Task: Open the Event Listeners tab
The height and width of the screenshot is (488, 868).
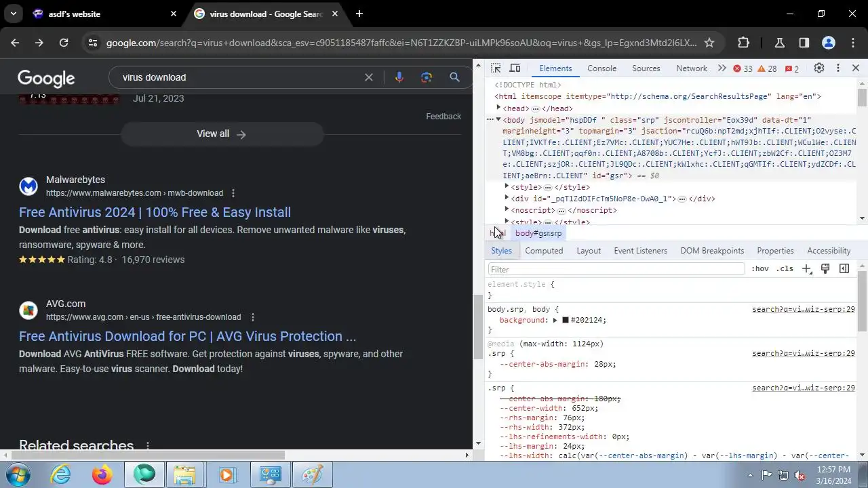Action: (640, 251)
